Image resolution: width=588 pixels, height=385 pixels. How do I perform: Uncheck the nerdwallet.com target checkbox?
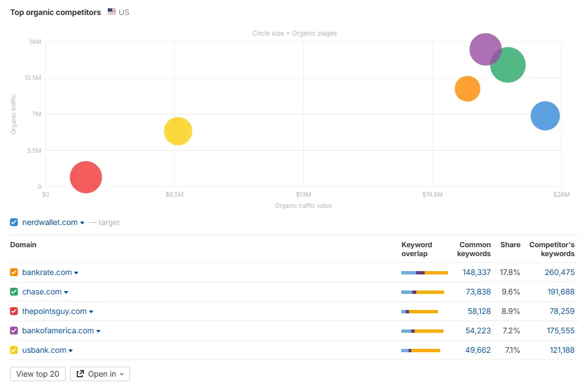[x=14, y=222]
